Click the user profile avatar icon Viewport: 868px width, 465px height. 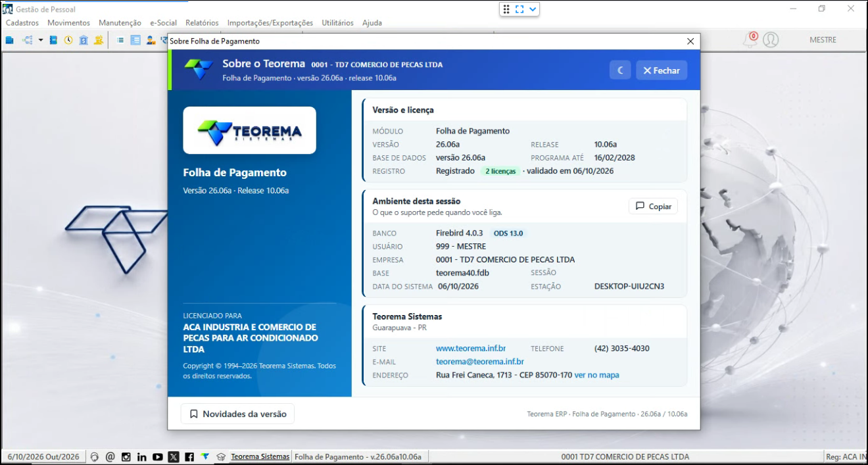[x=771, y=40]
